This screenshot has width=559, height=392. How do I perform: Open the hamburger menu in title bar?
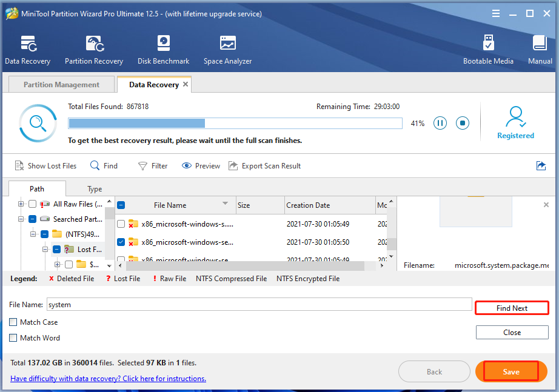pyautogui.click(x=496, y=13)
